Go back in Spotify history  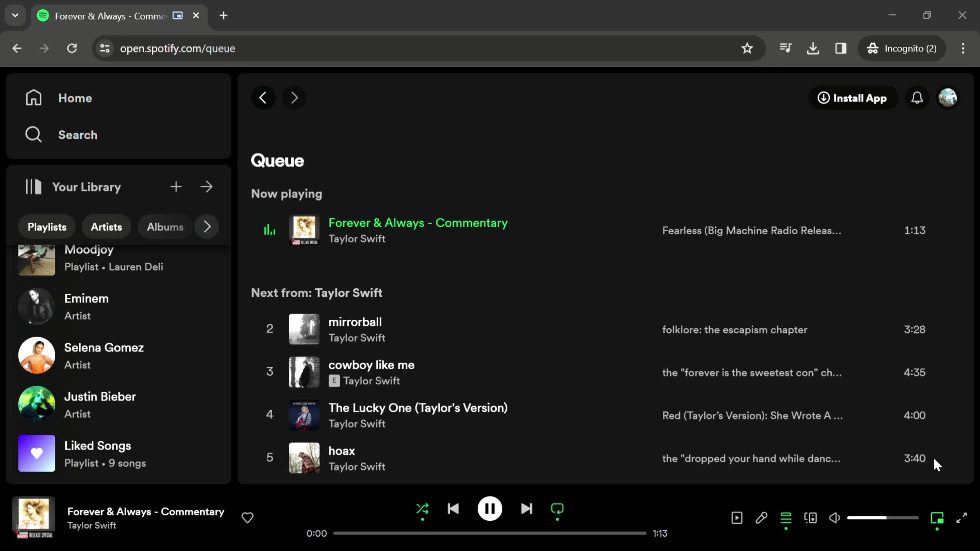tap(263, 98)
